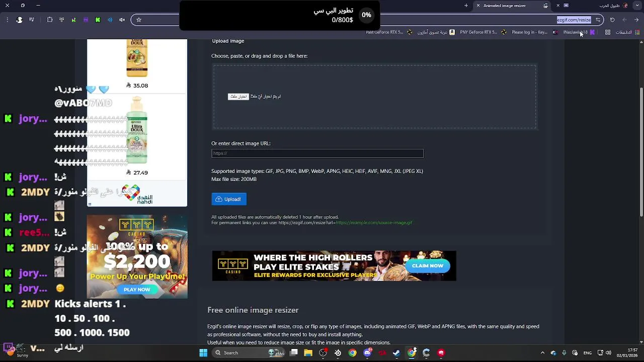Screen dimensions: 644x362
Task: Open the media control playlist icon
Action: 32,20
